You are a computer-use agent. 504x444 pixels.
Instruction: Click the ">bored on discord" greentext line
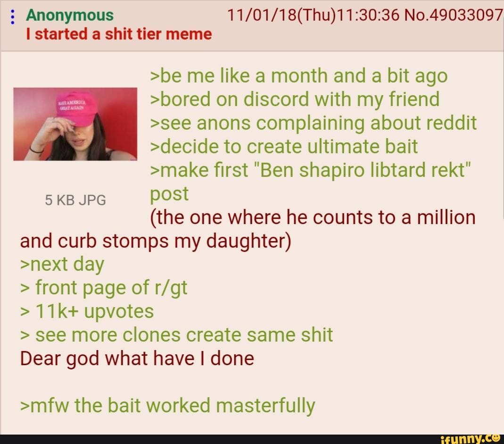coord(295,100)
